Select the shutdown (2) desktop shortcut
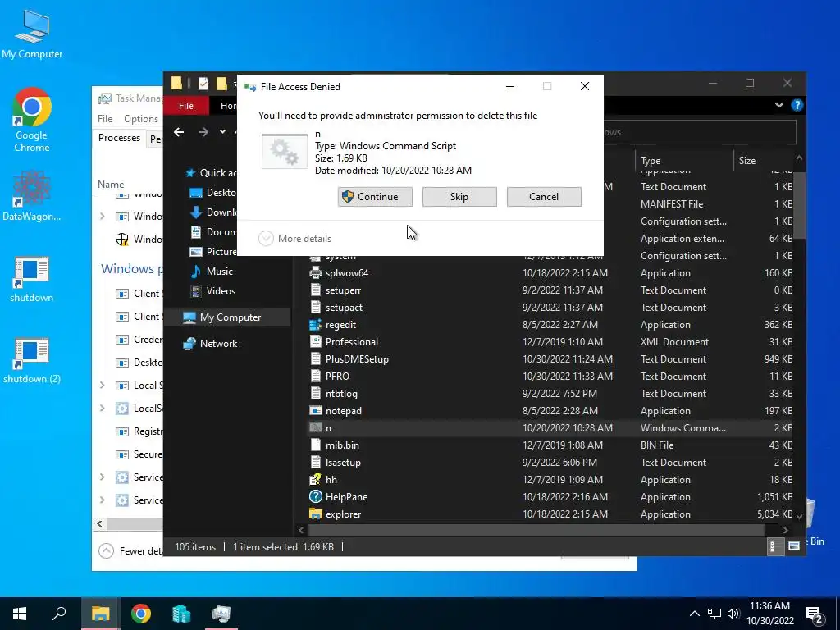Viewport: 840px width, 630px height. point(32,361)
